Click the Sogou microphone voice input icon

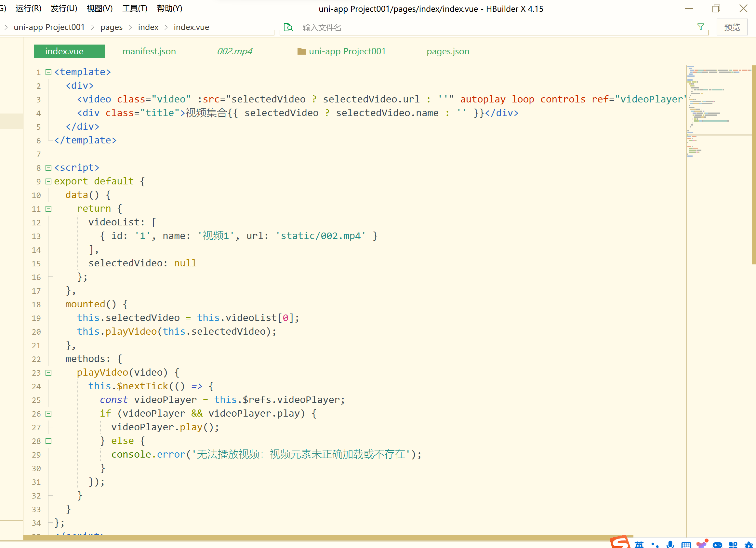670,544
